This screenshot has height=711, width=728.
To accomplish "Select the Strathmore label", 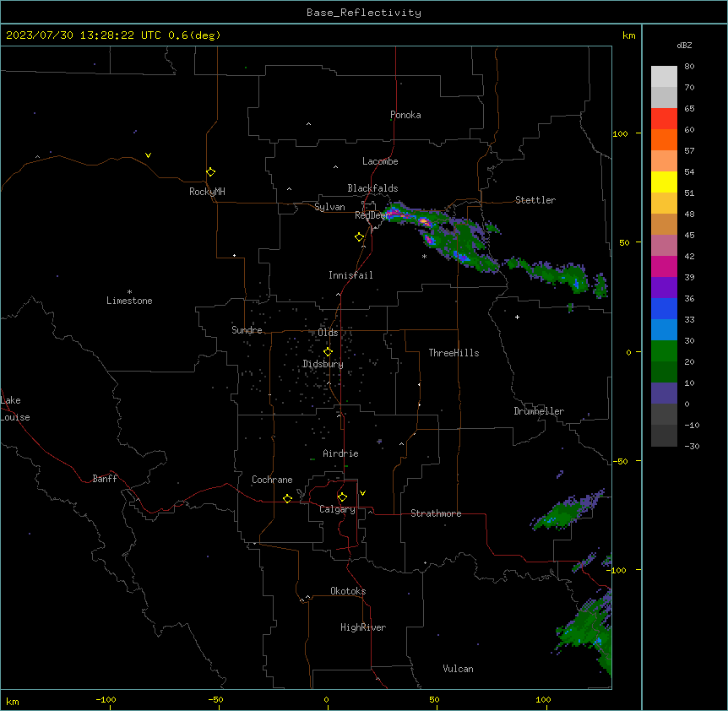I will [436, 513].
